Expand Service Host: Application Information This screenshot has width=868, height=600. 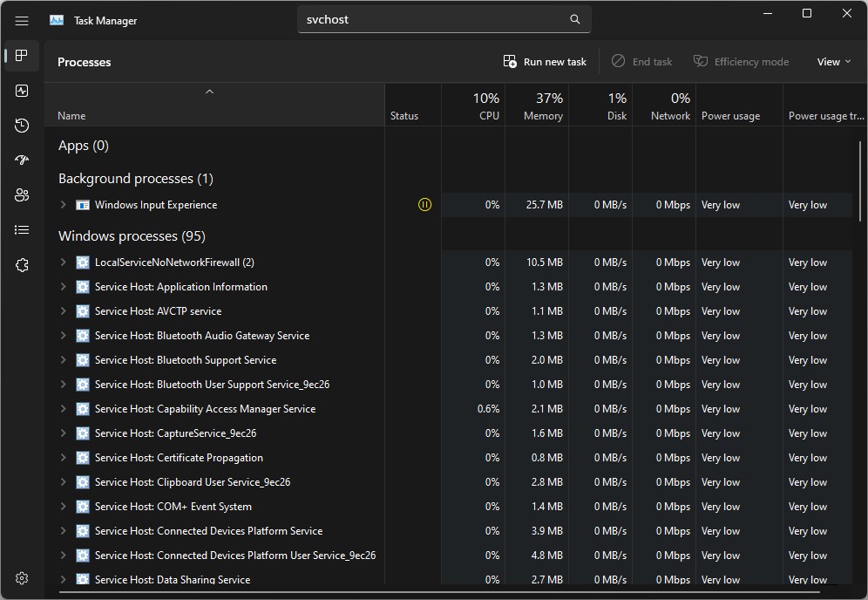(x=63, y=286)
